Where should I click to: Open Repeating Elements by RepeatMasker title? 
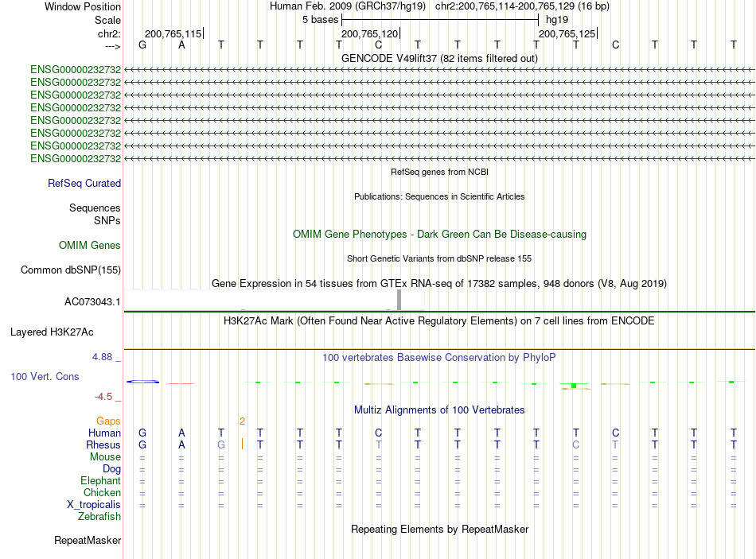440,529
